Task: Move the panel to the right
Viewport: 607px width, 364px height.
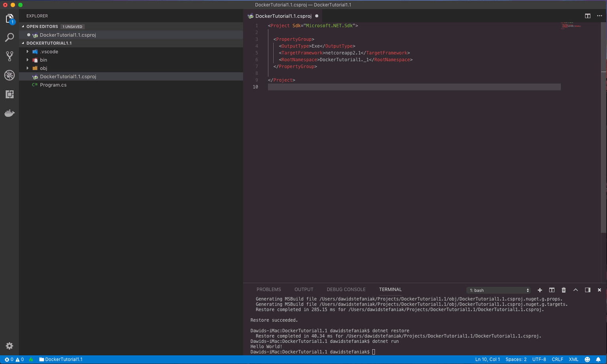Action: pos(588,290)
